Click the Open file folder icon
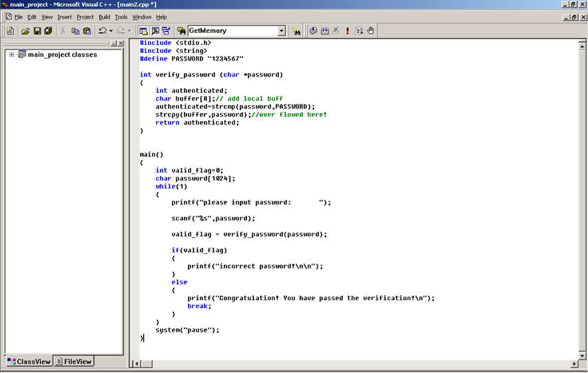 click(25, 31)
